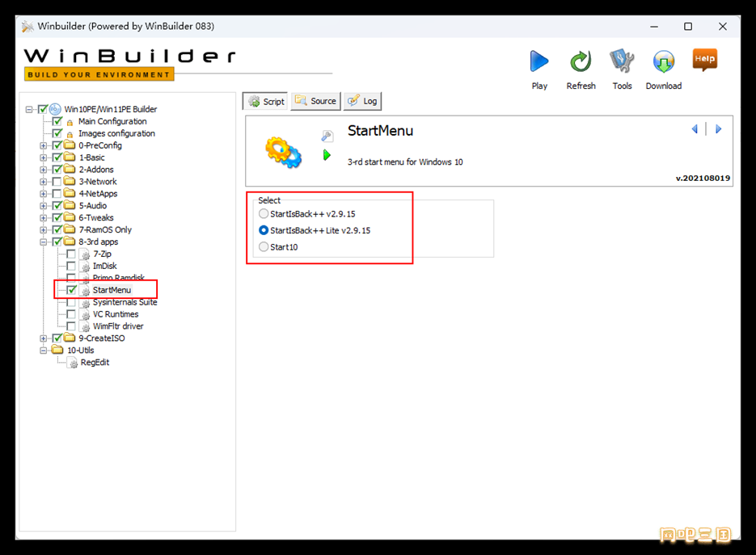
Task: Enable the VC Runtimes checkbox
Action: coord(71,313)
